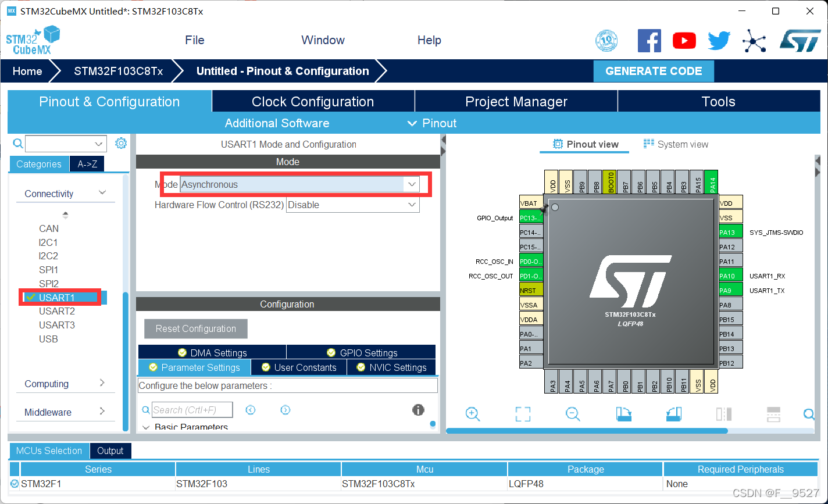Go to next search result arrow
The width and height of the screenshot is (828, 504).
[x=285, y=410]
